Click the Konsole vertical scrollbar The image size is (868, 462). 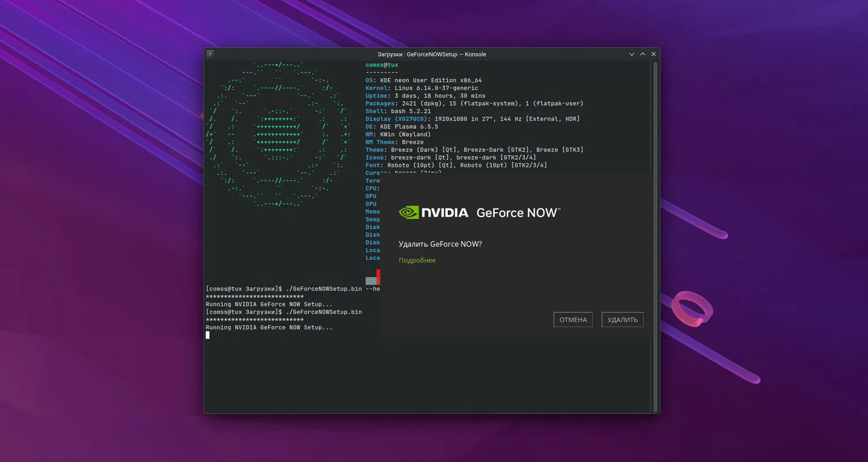(655, 236)
